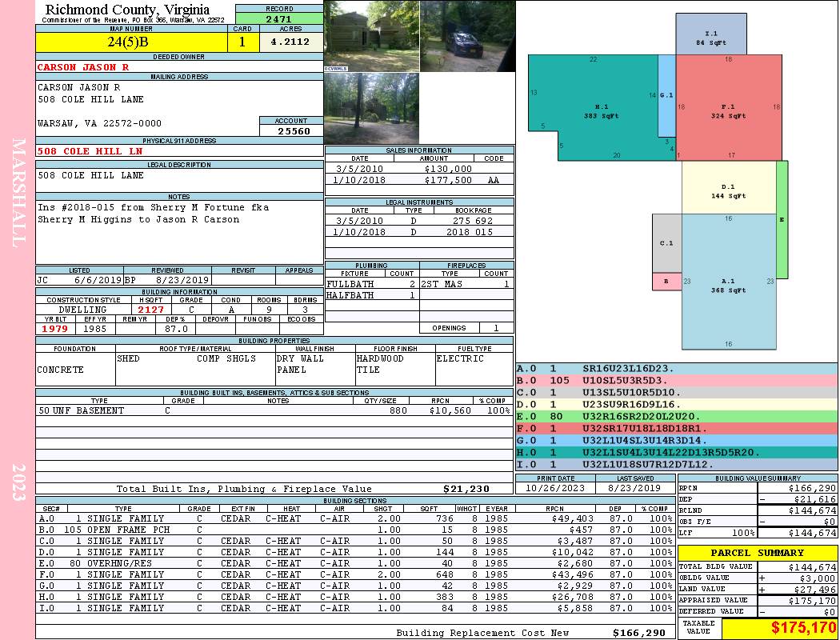Select the gray C.1 sketch section
Screen dimensions: 840x640
pyautogui.click(x=666, y=244)
